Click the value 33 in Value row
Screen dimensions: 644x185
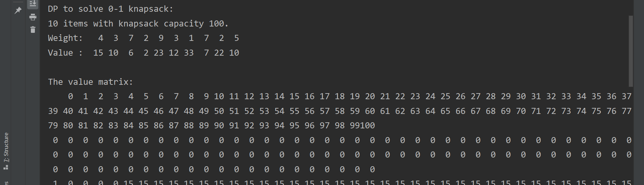point(189,53)
